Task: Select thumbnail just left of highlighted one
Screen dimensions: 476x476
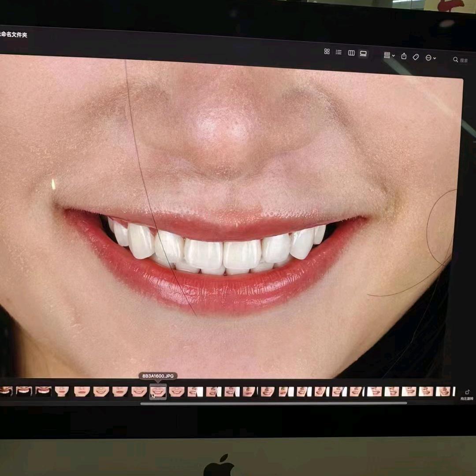Action: (x=139, y=391)
